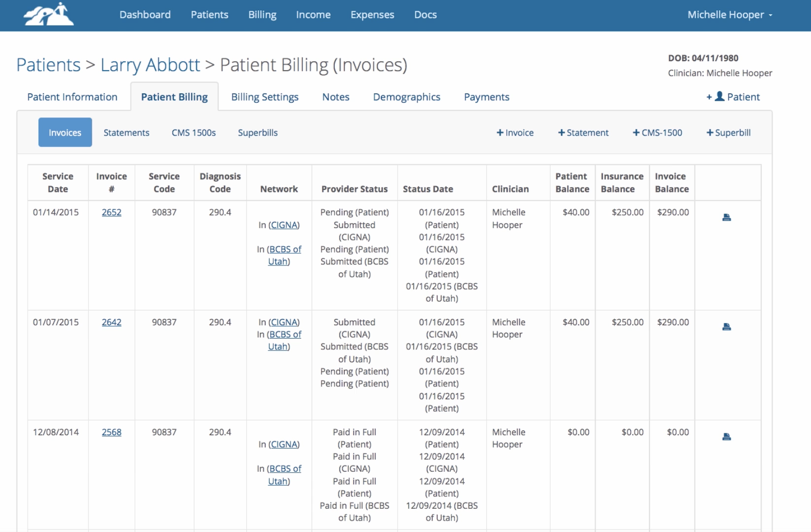This screenshot has height=532, width=811.
Task: Add a new CMS-1500 form
Action: coord(657,133)
